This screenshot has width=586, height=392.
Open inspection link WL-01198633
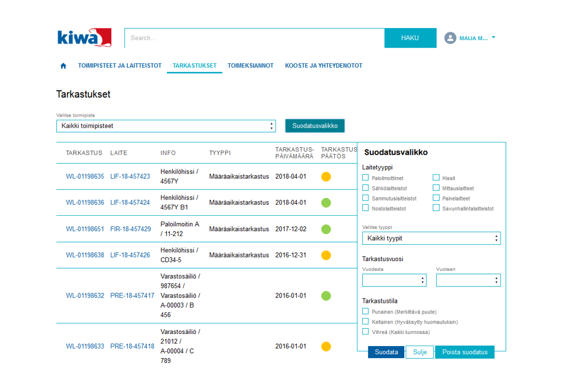point(85,347)
